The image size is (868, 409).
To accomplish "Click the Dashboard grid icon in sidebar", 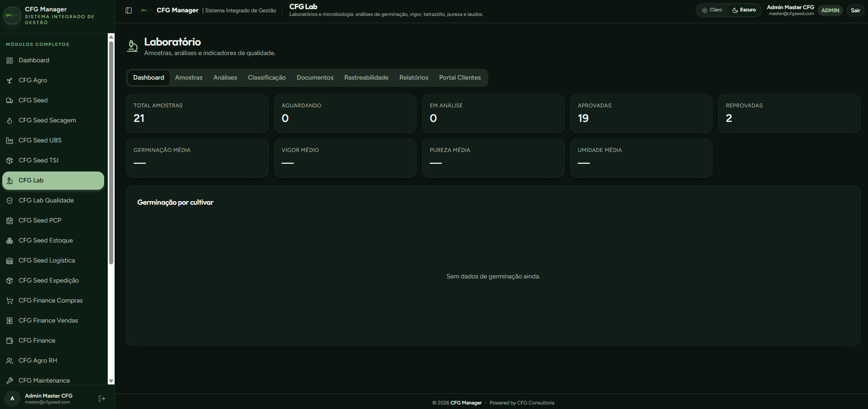I will coord(10,61).
